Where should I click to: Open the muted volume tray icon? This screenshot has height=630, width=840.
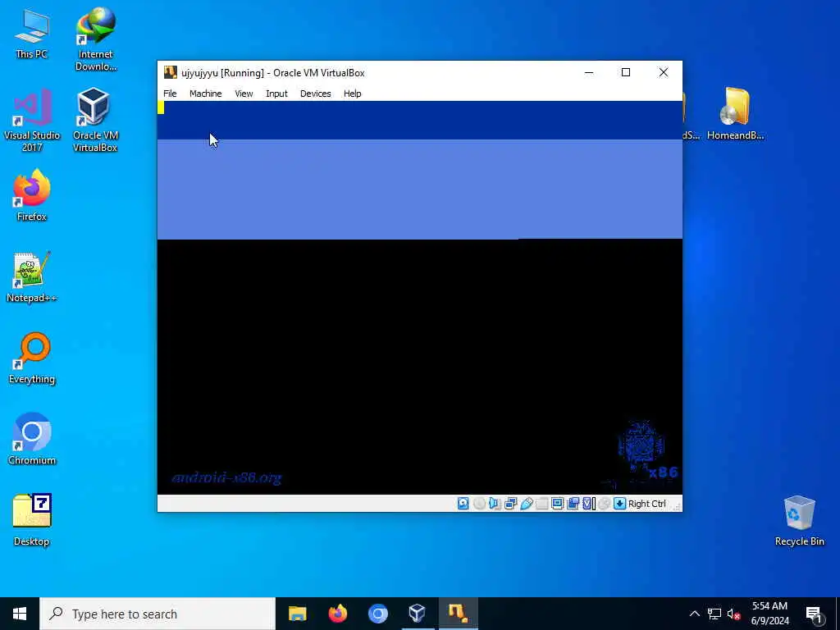click(x=733, y=614)
